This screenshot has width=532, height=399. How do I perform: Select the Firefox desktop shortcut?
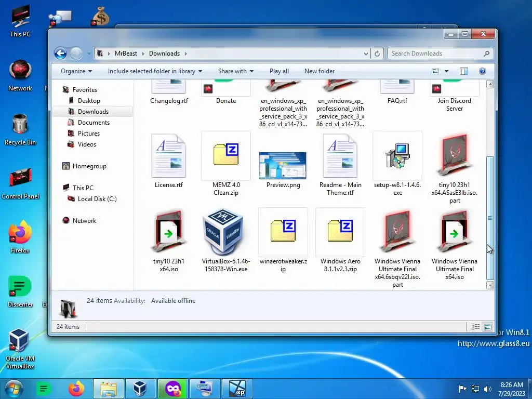tap(20, 237)
